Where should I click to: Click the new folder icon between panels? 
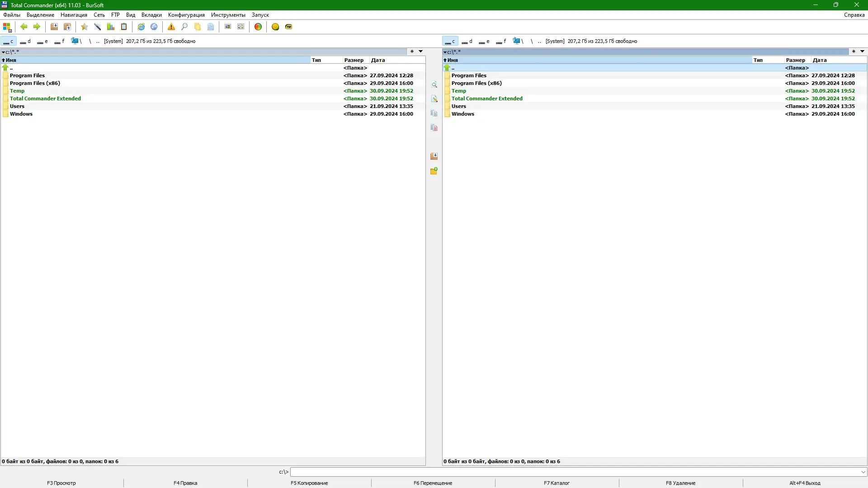[434, 171]
